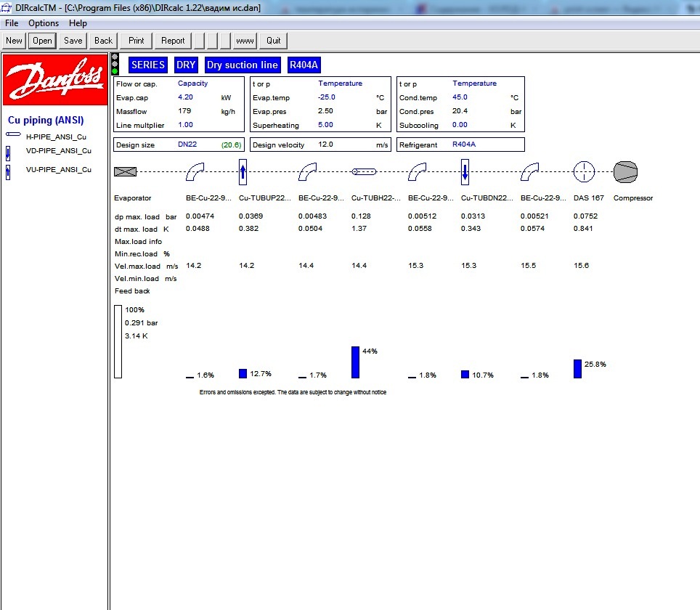
Task: Click the R404A blue header label
Action: (x=304, y=65)
